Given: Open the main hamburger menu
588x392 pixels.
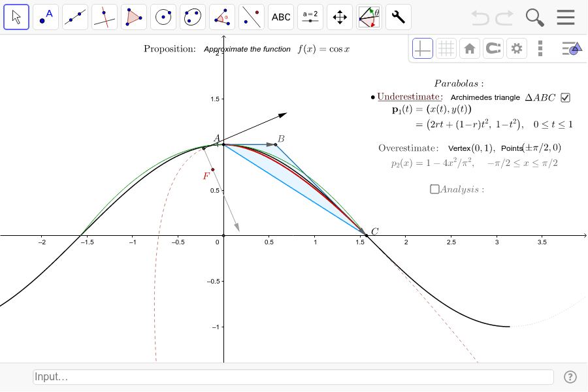Looking at the screenshot, I should tap(566, 17).
